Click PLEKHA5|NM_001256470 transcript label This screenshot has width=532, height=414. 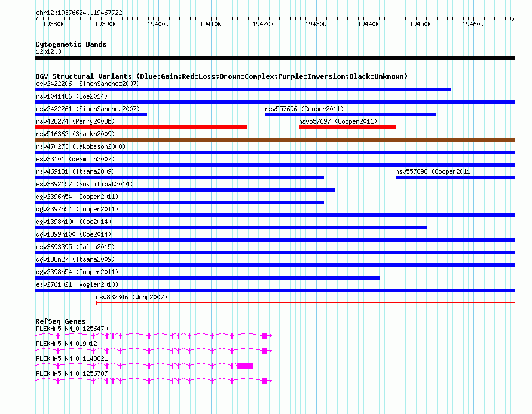tap(72, 329)
